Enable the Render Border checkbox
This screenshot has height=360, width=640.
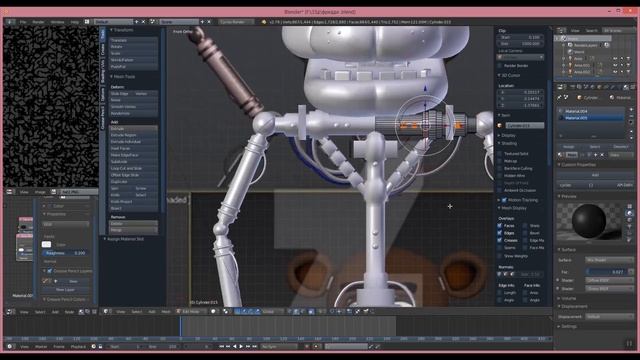pos(500,66)
